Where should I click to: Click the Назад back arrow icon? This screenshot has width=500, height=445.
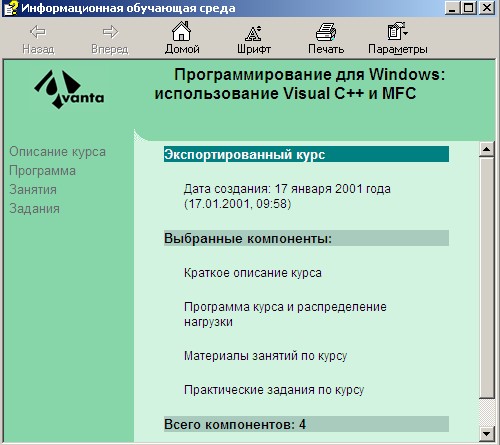point(38,32)
